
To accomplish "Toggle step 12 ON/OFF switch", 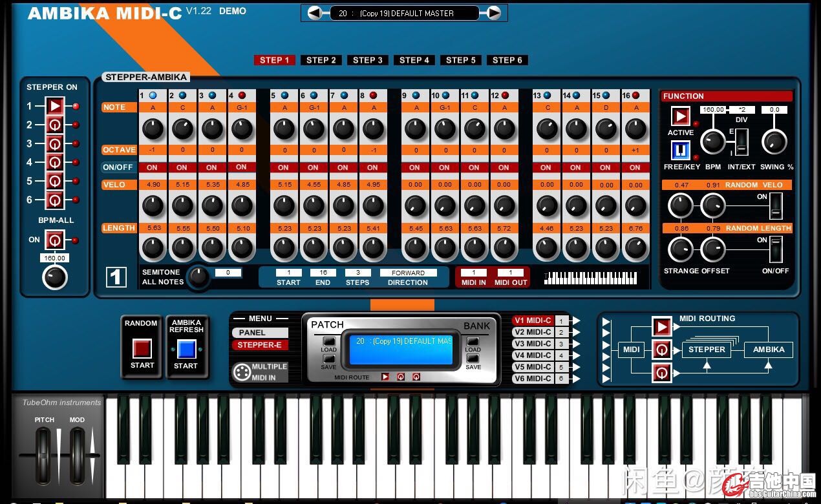I will [x=504, y=167].
